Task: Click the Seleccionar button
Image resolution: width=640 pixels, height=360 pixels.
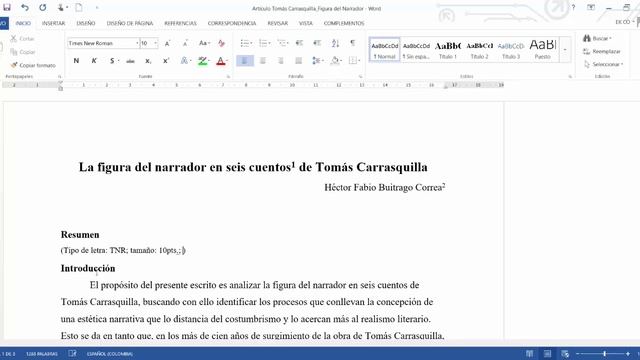Action: (603, 64)
